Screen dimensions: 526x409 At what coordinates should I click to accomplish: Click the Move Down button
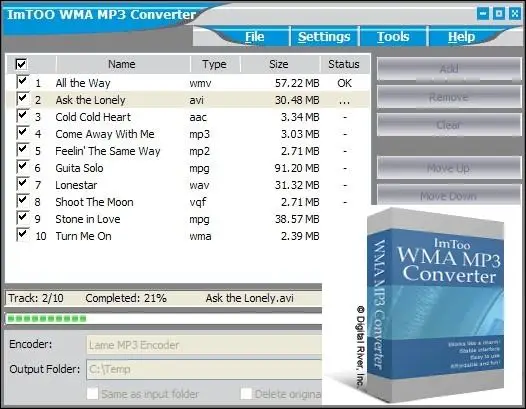449,195
